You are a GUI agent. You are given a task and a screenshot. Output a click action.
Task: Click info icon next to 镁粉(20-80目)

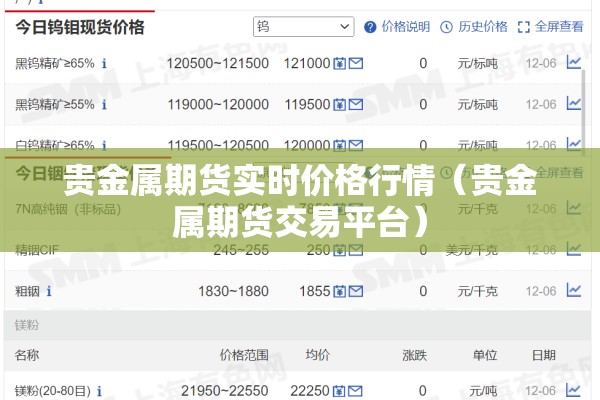[x=99, y=391]
